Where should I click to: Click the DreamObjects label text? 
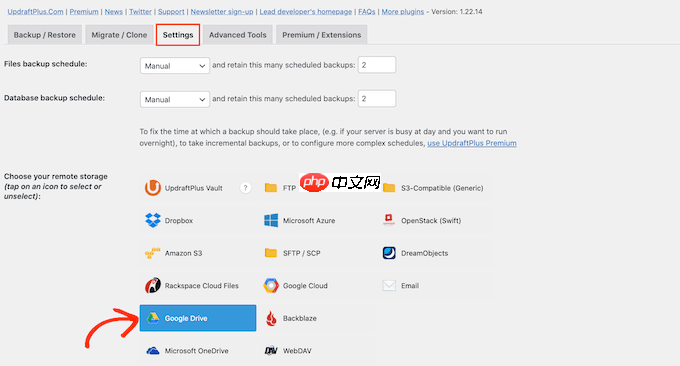425,253
